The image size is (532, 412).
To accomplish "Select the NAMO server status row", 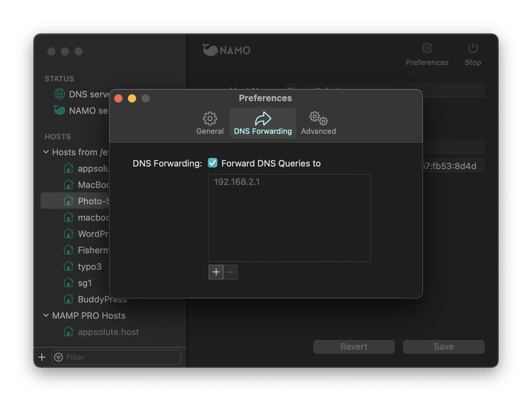I will [x=81, y=110].
